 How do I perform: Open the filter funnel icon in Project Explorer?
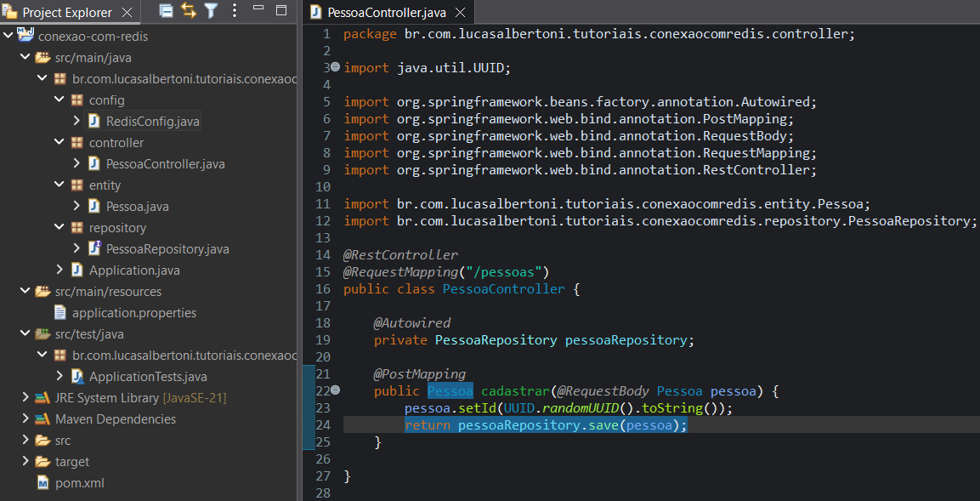coord(211,10)
